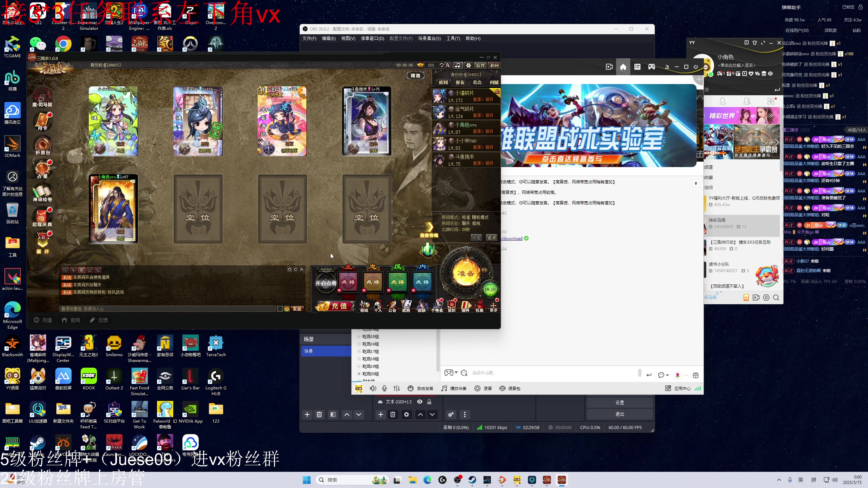Click the skin shirt icon in YY main window

coord(755,43)
